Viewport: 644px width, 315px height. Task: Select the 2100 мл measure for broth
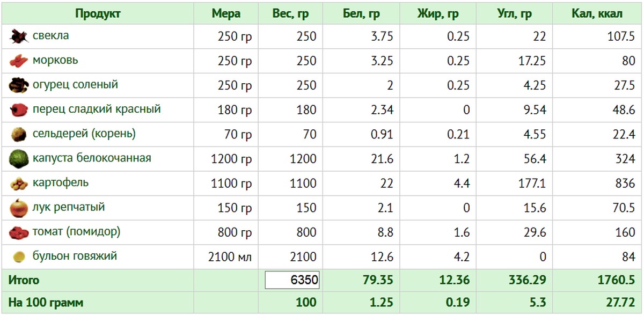click(230, 257)
